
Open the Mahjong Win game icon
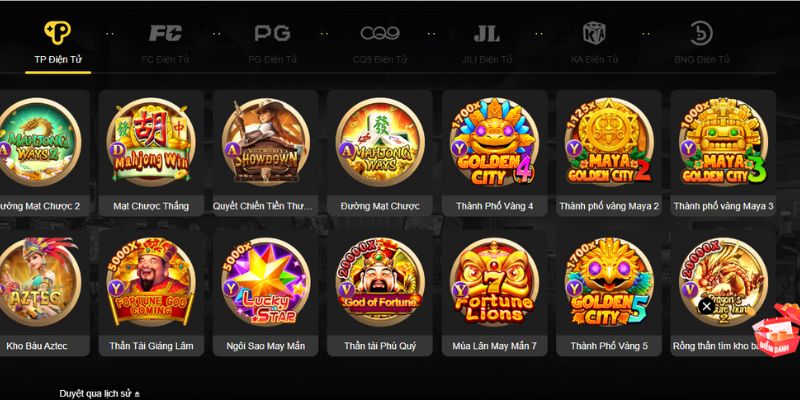[x=151, y=142]
